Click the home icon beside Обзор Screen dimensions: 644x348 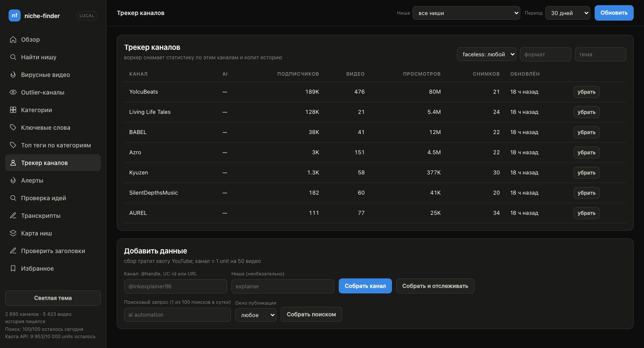click(13, 40)
